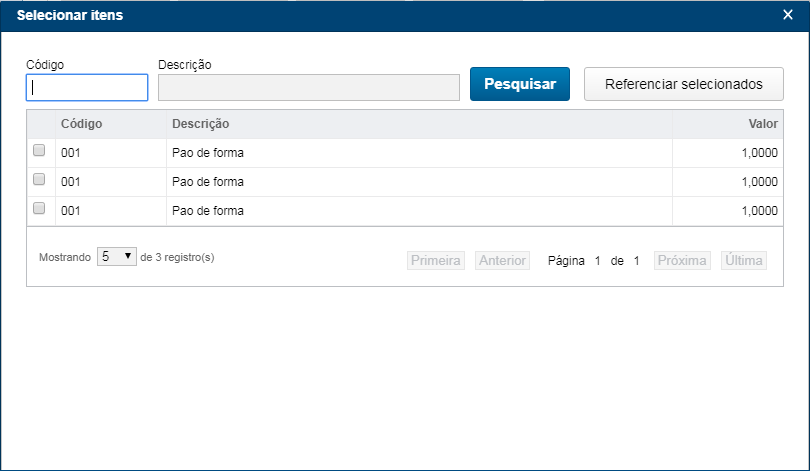The image size is (810, 471).
Task: Click the Descrição column header in the table
Action: click(x=201, y=124)
